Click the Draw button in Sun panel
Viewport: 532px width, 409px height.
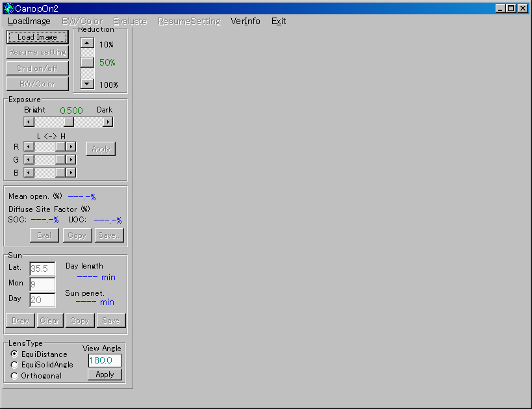[x=20, y=321]
